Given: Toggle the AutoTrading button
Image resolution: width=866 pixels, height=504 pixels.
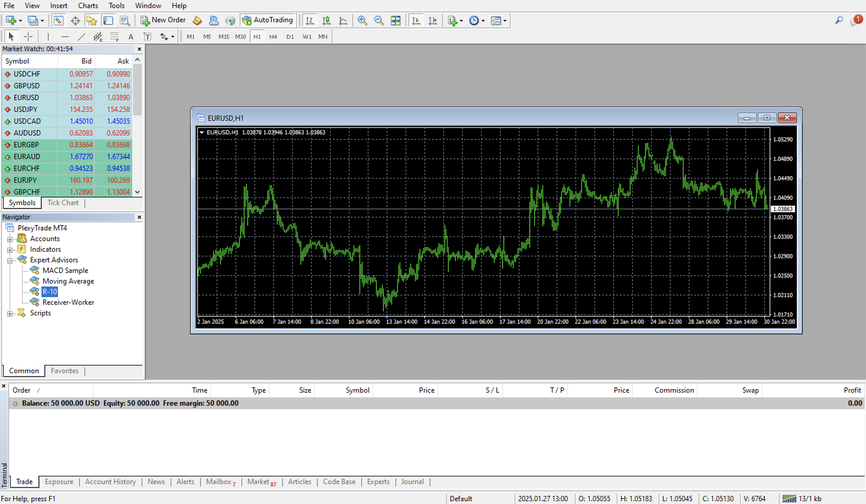Looking at the screenshot, I should [268, 20].
